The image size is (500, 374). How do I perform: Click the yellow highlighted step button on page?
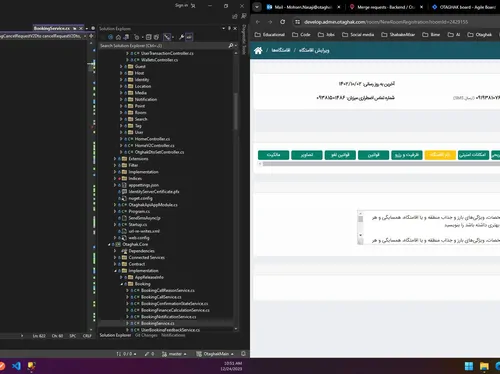pos(440,155)
